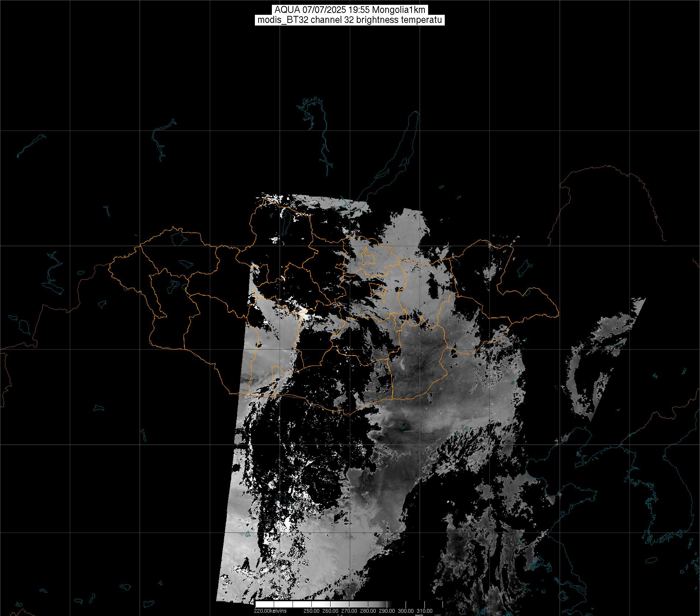Select the 270.00 value on the colorbar

(349, 611)
